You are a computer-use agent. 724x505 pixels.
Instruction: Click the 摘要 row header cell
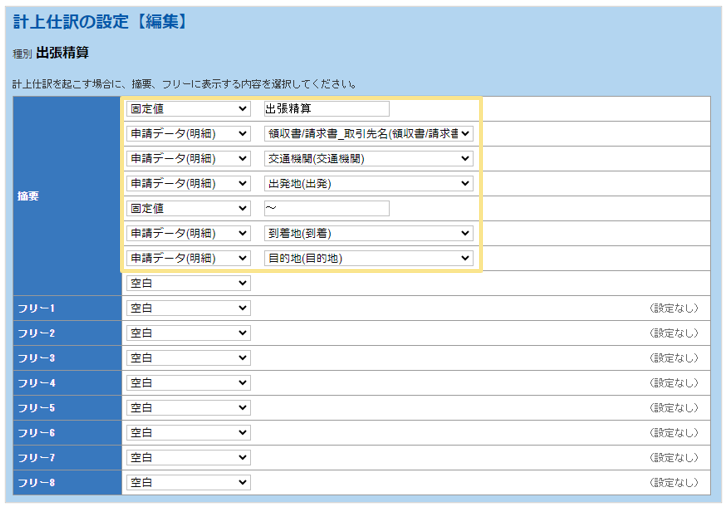[67, 196]
